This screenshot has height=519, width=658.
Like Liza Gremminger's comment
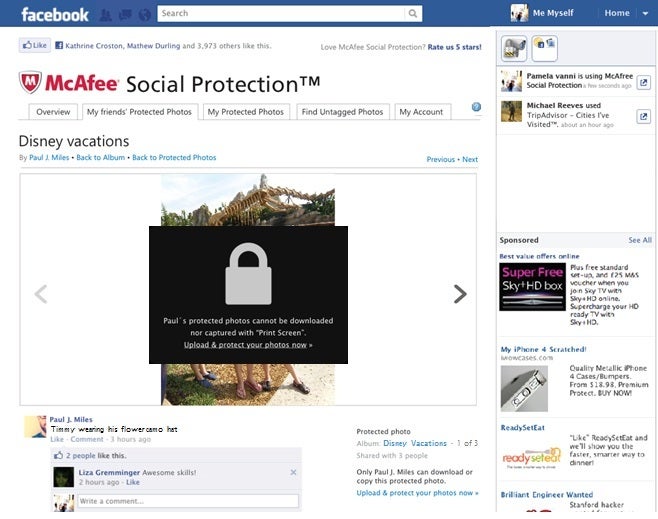tap(133, 482)
